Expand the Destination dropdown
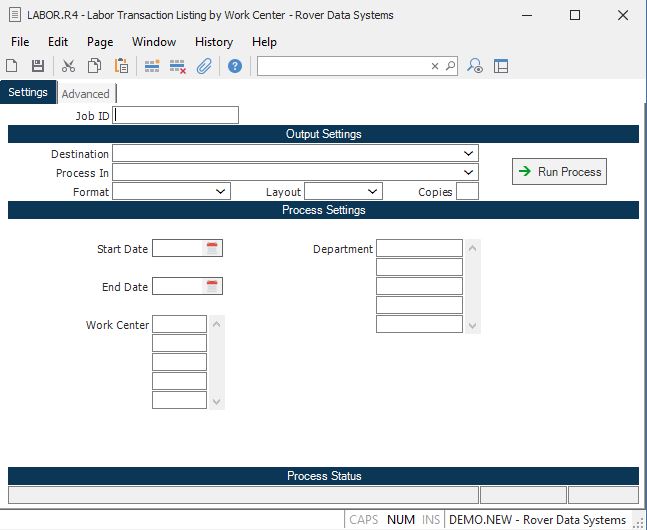Viewport: 647px width, 530px height. pyautogui.click(x=469, y=154)
